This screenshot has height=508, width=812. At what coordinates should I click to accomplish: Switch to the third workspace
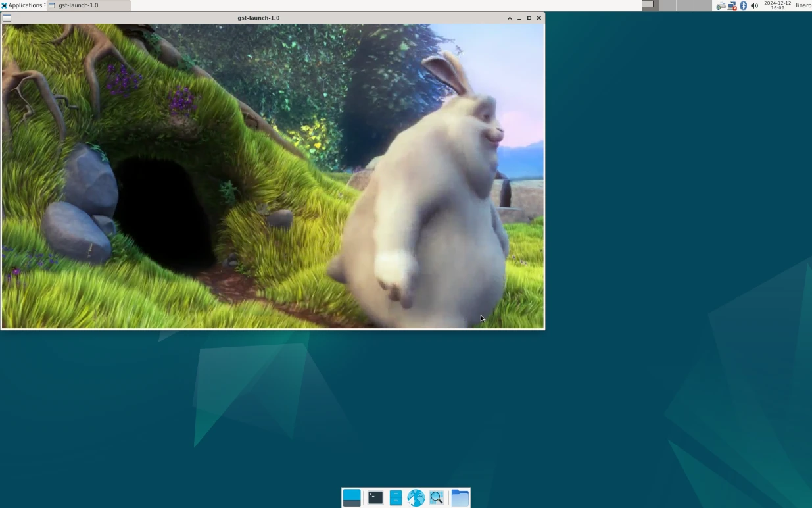coord(685,5)
